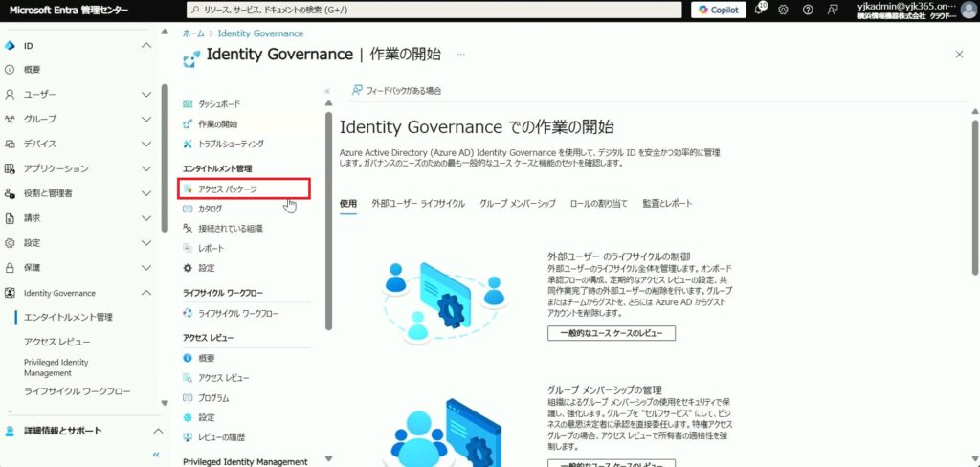Expand the 保護 section chevron
The height and width of the screenshot is (467, 980).
tap(146, 268)
